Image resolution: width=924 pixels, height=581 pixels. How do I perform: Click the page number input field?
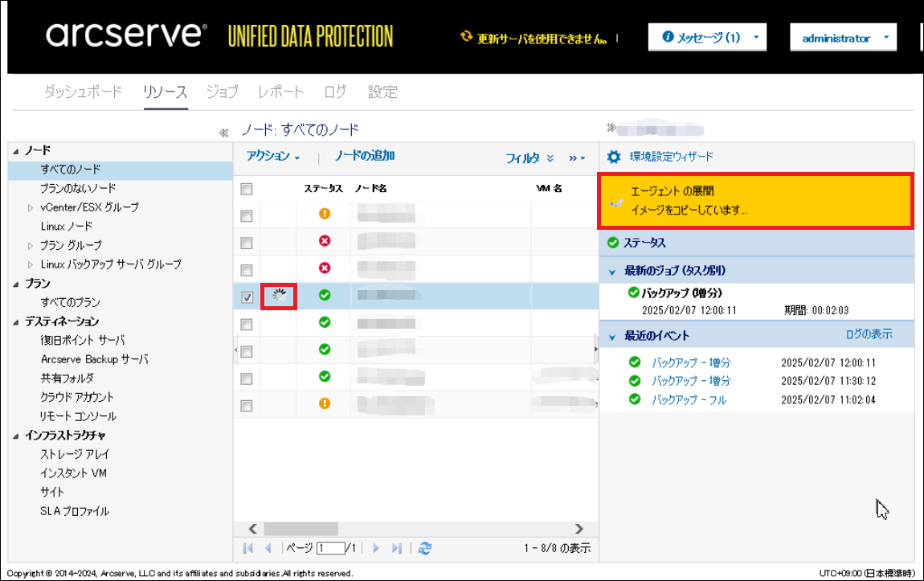(330, 549)
